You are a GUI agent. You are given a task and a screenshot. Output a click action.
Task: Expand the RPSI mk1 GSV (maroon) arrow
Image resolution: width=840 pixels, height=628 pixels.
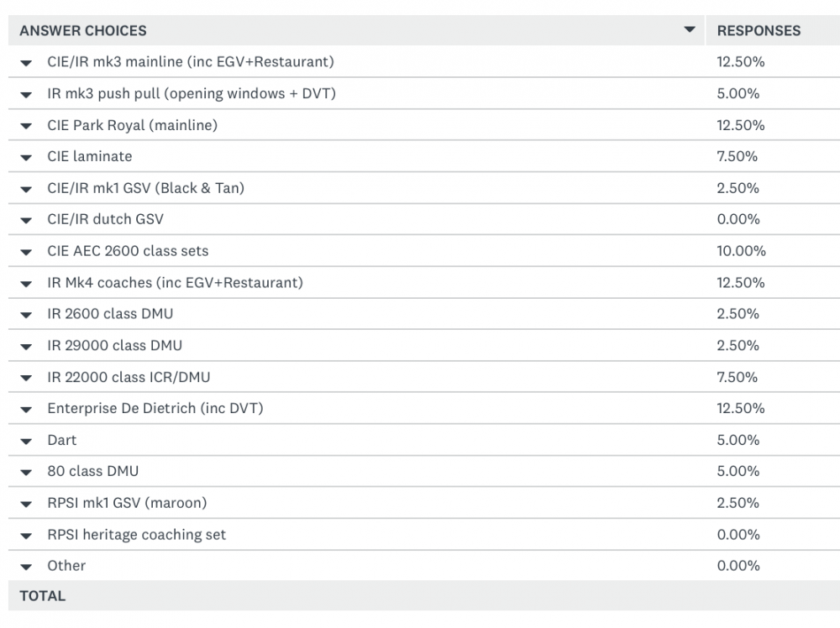27,504
